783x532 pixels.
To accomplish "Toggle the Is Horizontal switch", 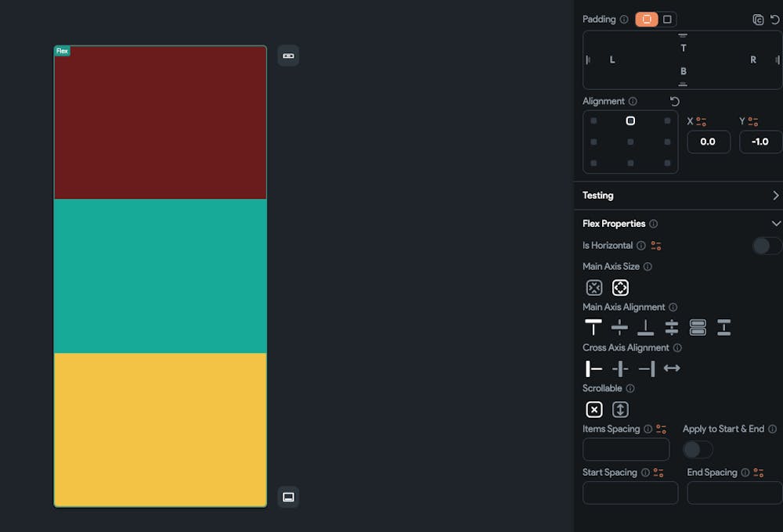I will [x=766, y=246].
